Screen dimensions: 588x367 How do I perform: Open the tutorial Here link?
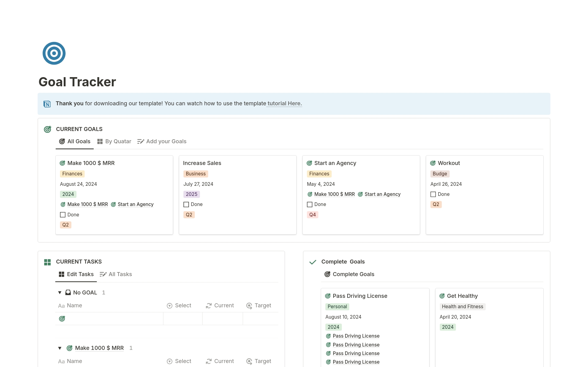[x=285, y=103]
